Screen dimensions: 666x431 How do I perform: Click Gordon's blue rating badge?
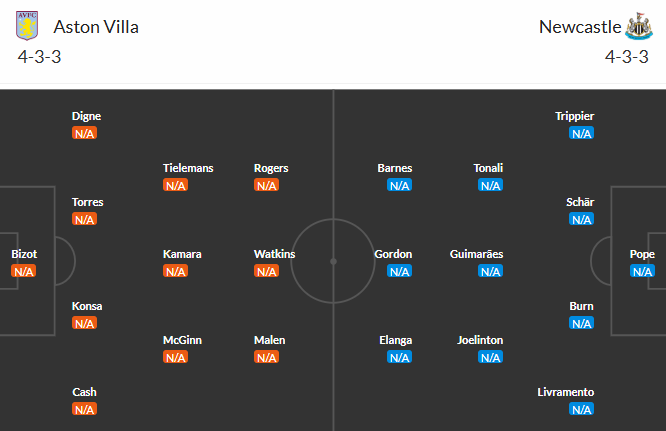399,271
